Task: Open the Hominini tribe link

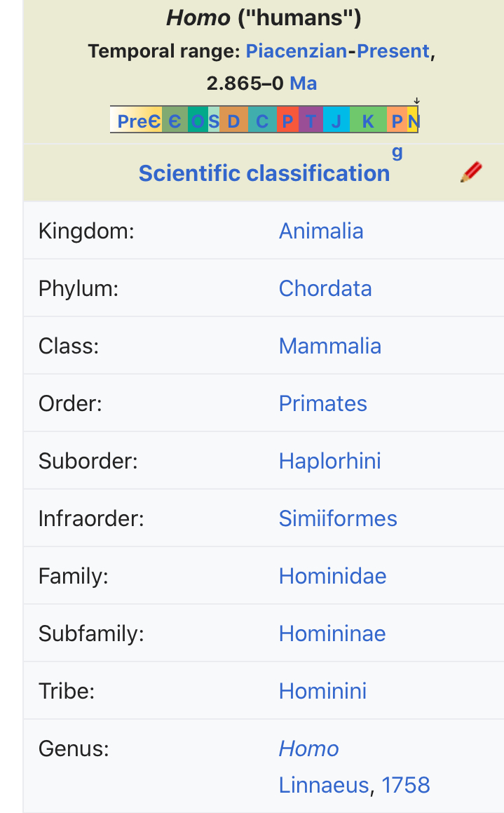Action: click(x=322, y=691)
